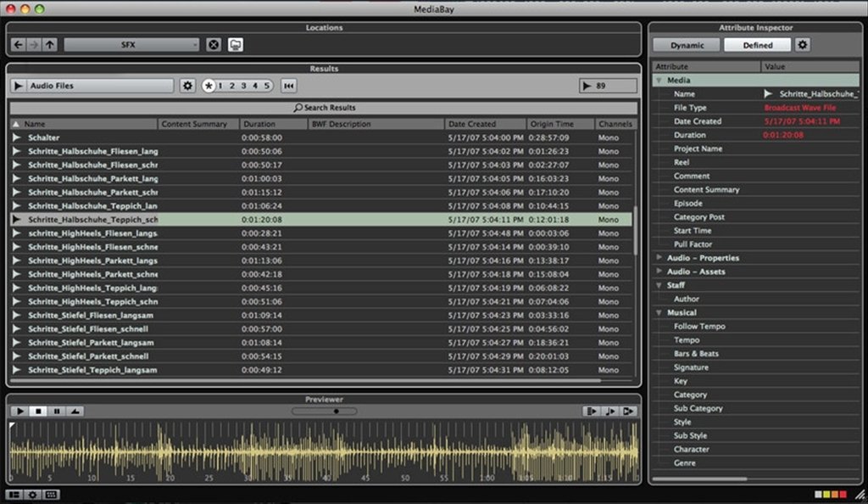Image resolution: width=868 pixels, height=504 pixels.
Task: Preview the Schalter file via play icon
Action: click(17, 137)
